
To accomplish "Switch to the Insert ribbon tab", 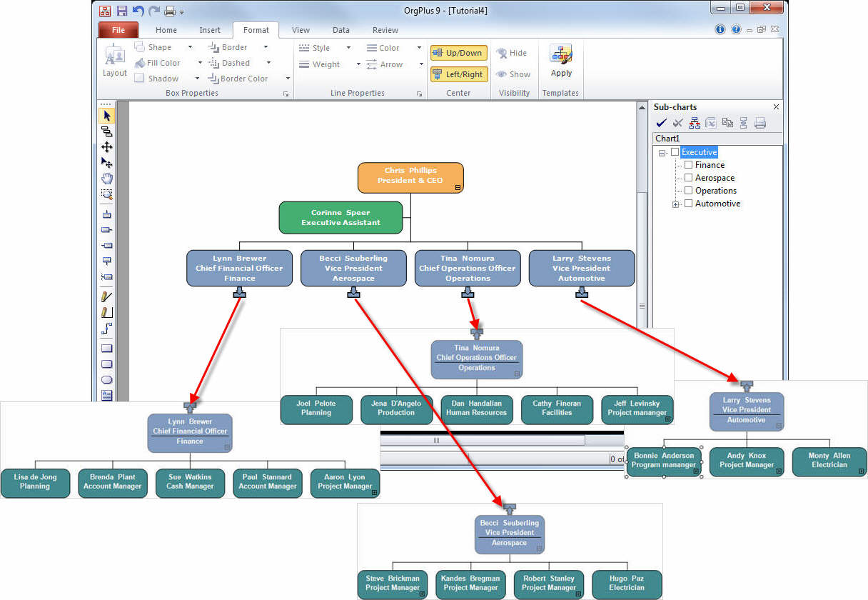I will [x=210, y=30].
